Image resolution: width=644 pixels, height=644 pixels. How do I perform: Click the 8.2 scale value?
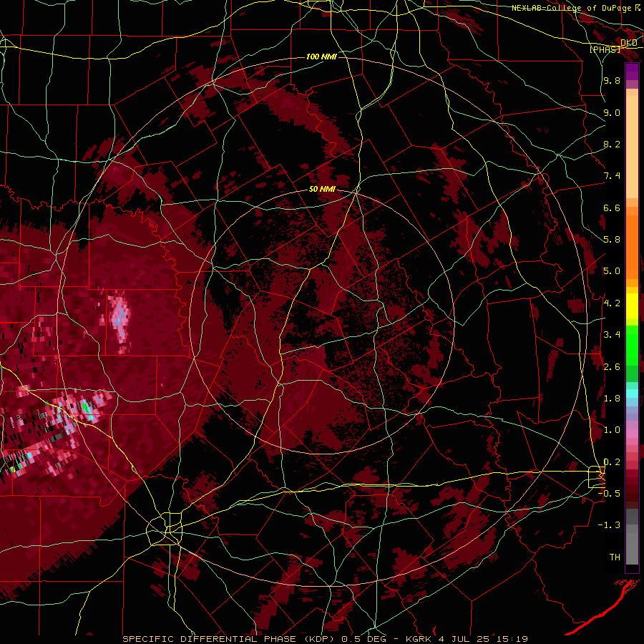612,144
